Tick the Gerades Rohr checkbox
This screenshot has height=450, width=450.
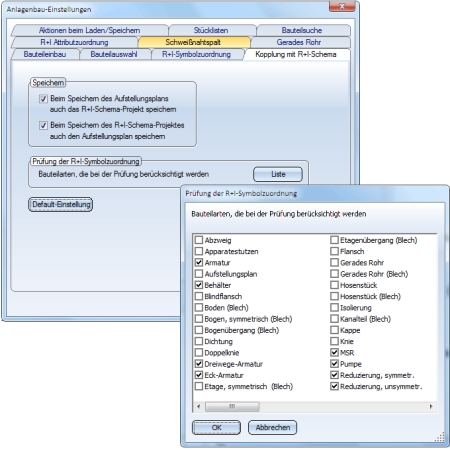pyautogui.click(x=334, y=263)
